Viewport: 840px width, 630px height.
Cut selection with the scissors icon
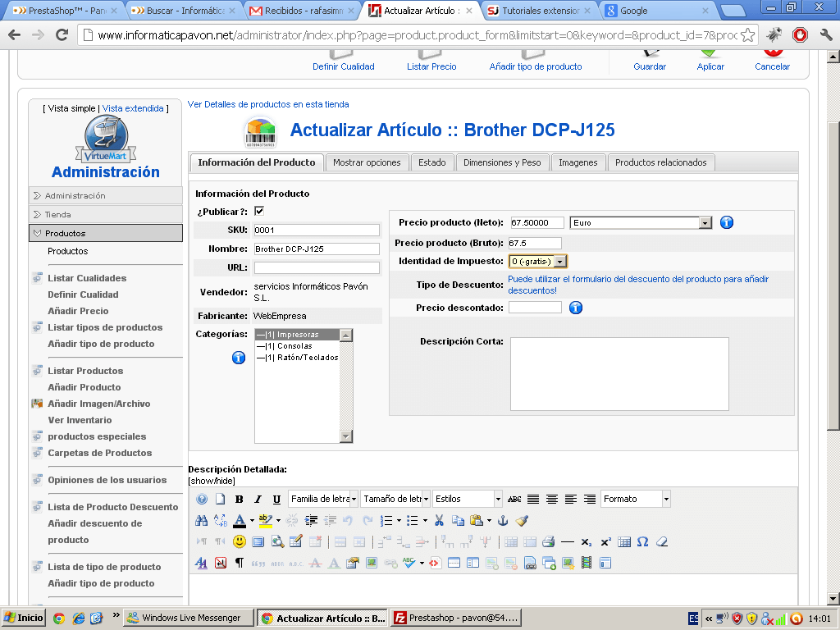pyautogui.click(x=440, y=520)
